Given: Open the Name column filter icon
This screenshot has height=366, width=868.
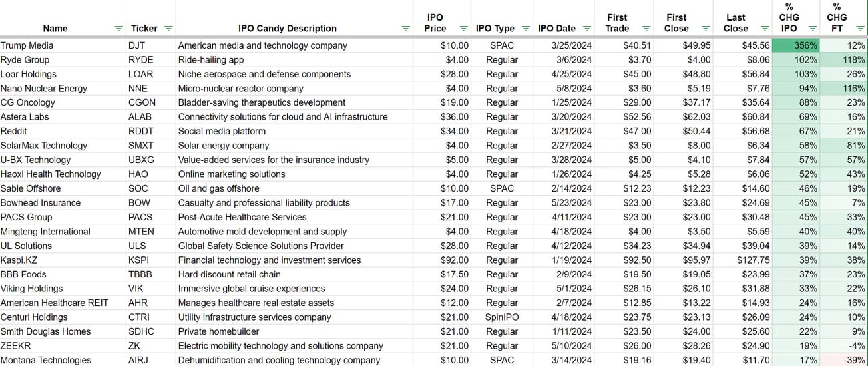Looking at the screenshot, I should (x=118, y=29).
